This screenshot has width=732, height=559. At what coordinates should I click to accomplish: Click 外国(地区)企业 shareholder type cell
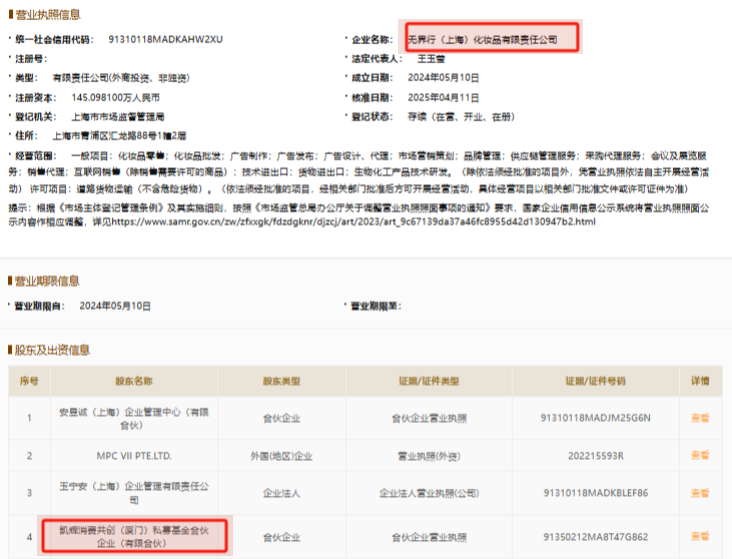click(x=282, y=456)
